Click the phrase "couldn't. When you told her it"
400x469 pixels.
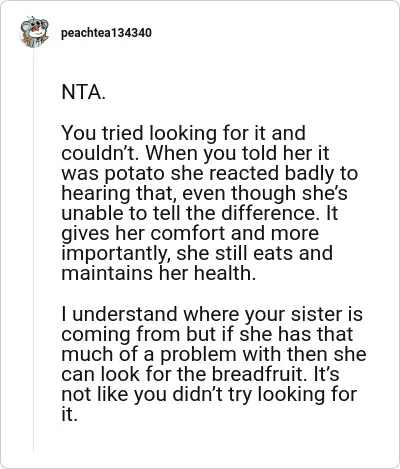pyautogui.click(x=195, y=154)
